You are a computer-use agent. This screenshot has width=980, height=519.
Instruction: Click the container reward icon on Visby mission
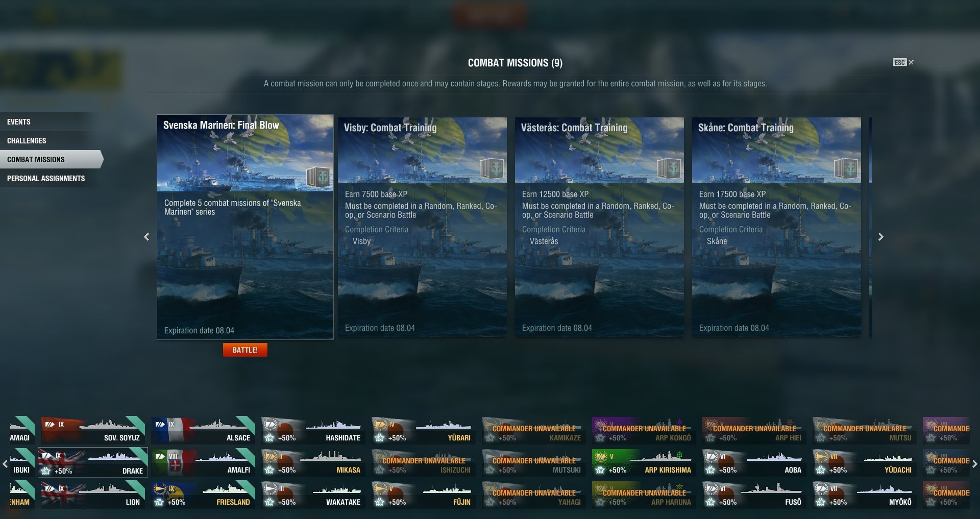click(492, 168)
